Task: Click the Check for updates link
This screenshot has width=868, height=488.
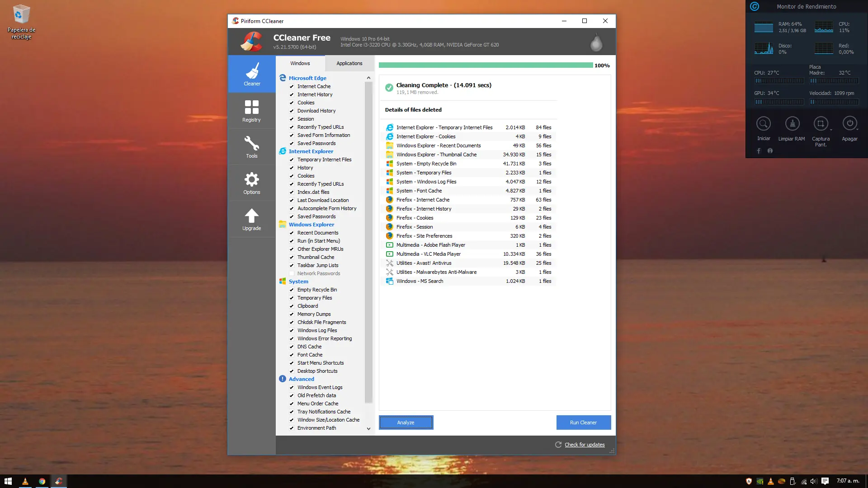Action: tap(584, 445)
